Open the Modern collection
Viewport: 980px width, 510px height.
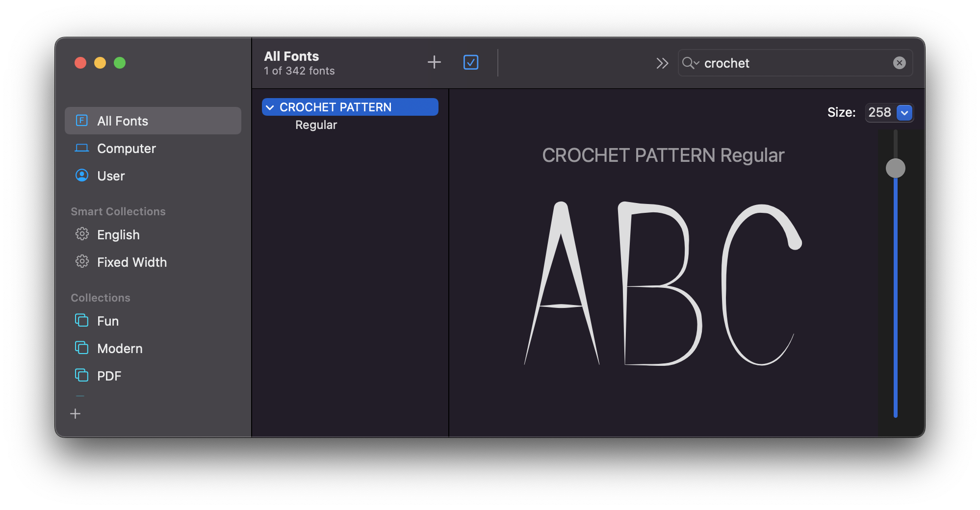[153, 348]
